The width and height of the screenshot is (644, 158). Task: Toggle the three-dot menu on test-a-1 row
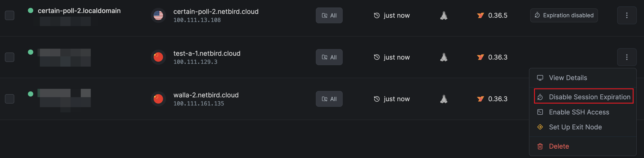(627, 57)
